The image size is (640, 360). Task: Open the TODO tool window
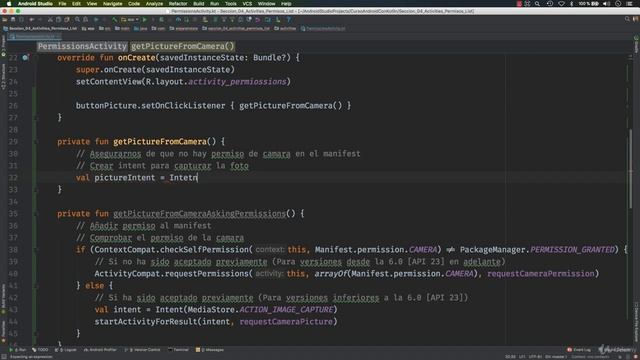pyautogui.click(x=40, y=350)
